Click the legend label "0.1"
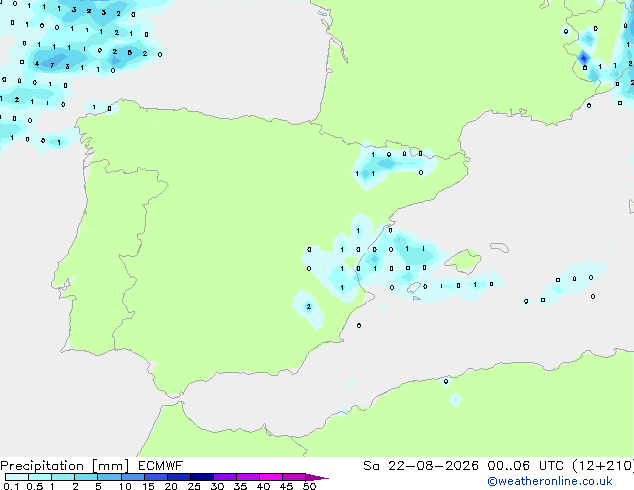 [11, 486]
